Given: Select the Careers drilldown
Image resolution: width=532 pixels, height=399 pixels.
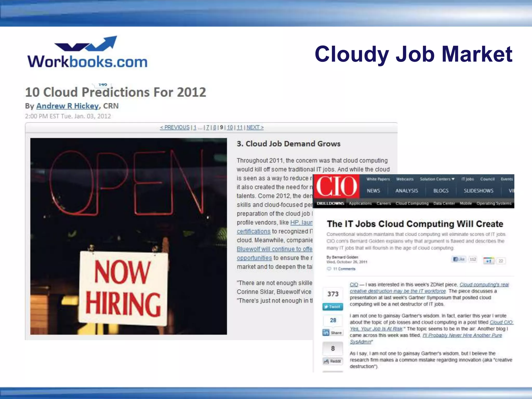Looking at the screenshot, I should [384, 203].
